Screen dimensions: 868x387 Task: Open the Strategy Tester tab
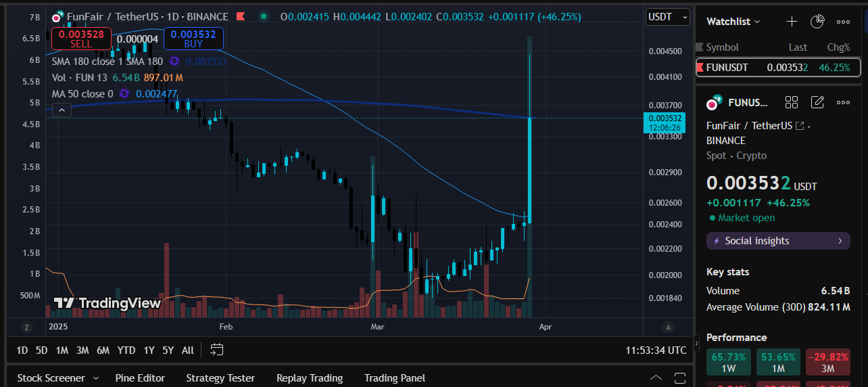tap(220, 378)
